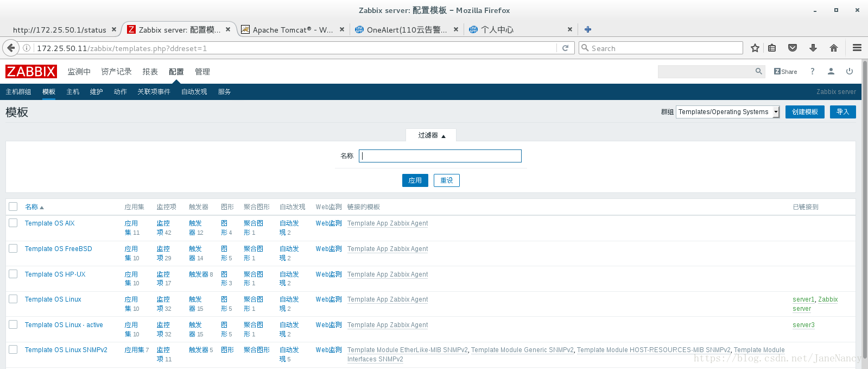Open the Firefox hamburger menu
This screenshot has width=868, height=369.
pyautogui.click(x=857, y=48)
